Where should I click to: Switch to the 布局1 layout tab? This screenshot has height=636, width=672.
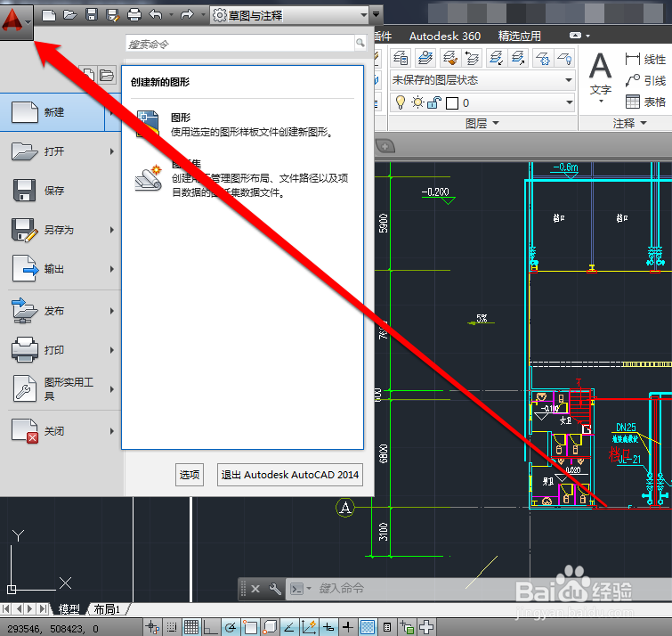(107, 609)
